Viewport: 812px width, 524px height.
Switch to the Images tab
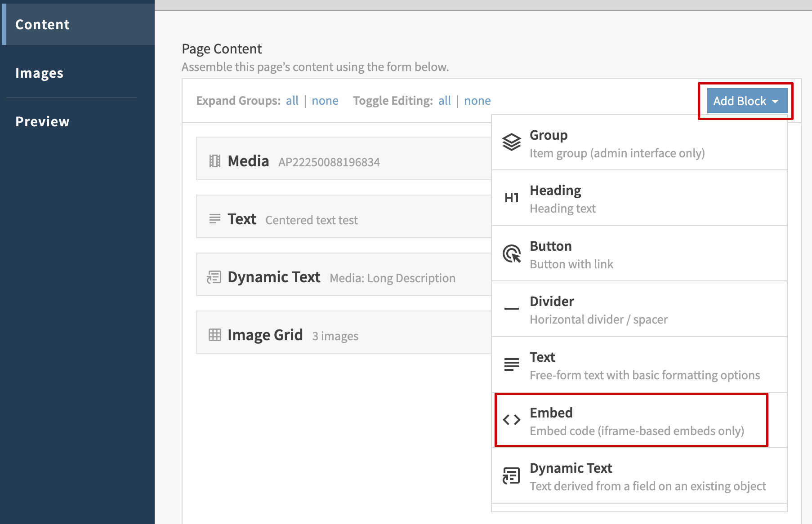[x=40, y=73]
